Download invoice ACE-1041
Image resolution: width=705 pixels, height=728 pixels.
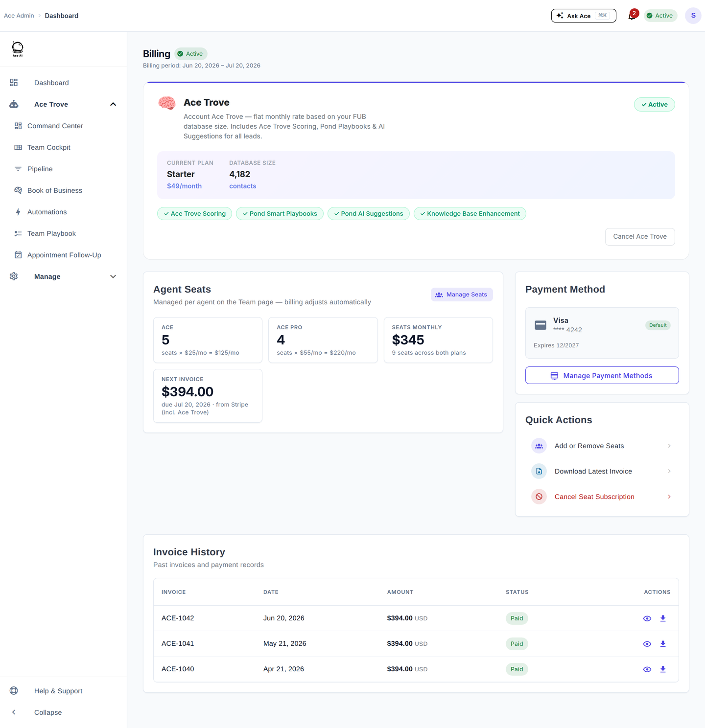coord(663,644)
